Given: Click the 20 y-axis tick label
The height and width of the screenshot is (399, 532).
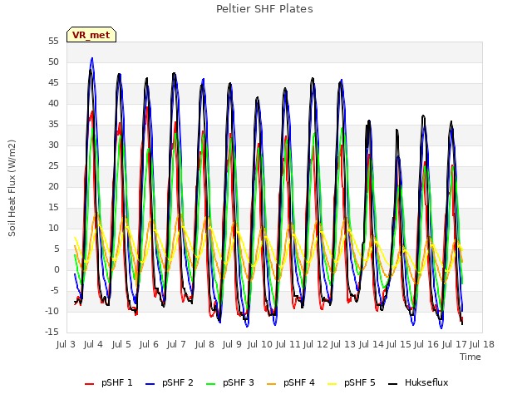Looking at the screenshot, I should coord(53,187).
